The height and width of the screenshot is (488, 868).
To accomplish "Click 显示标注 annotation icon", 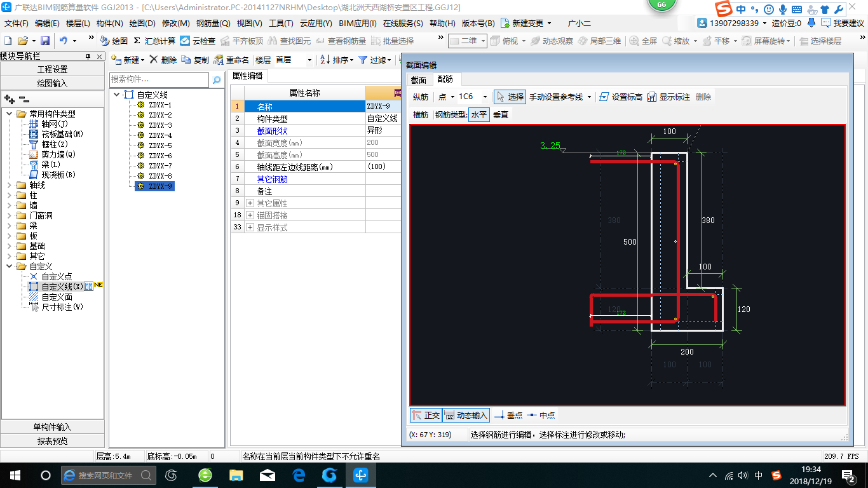I will click(x=668, y=97).
